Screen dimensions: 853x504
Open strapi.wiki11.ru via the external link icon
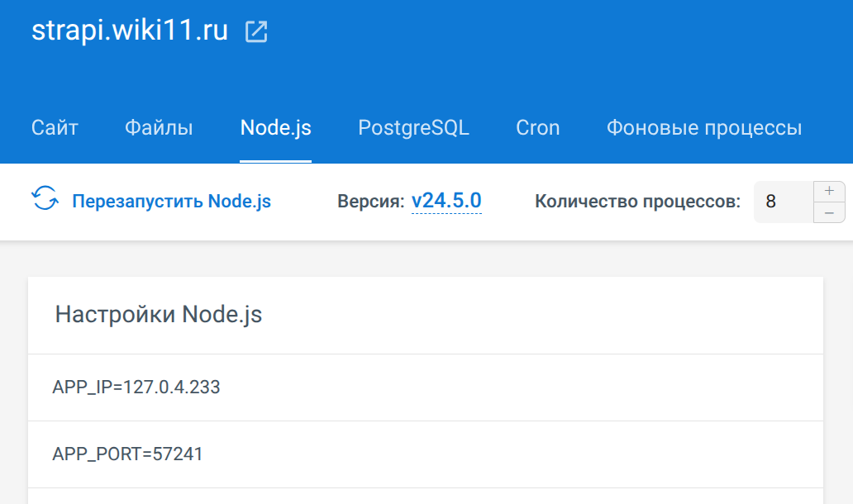coord(256,31)
